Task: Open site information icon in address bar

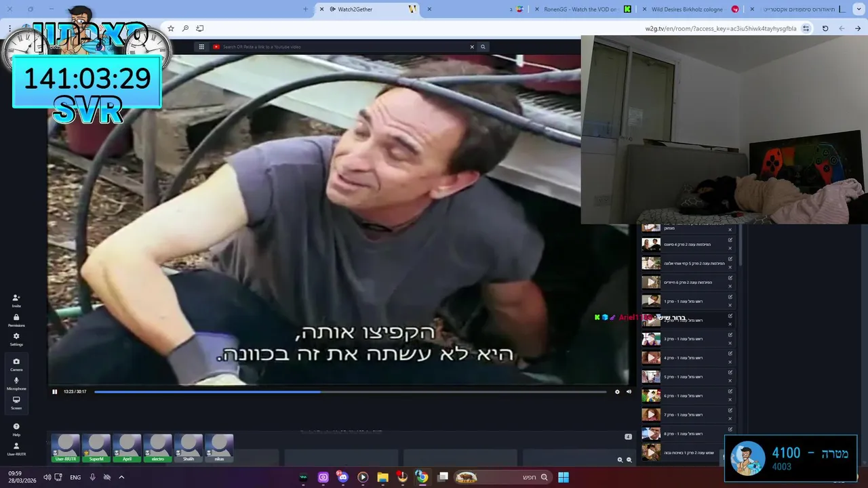Action: 806,28
